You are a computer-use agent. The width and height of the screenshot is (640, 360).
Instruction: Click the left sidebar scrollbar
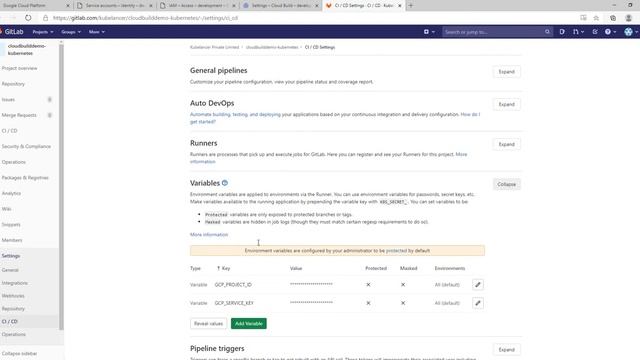tap(61, 186)
